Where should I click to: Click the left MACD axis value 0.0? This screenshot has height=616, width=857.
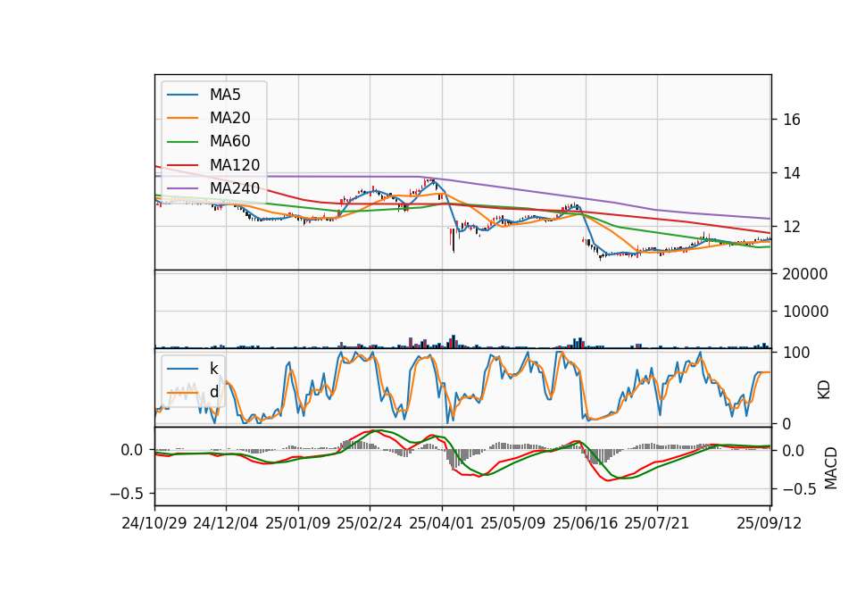[132, 450]
